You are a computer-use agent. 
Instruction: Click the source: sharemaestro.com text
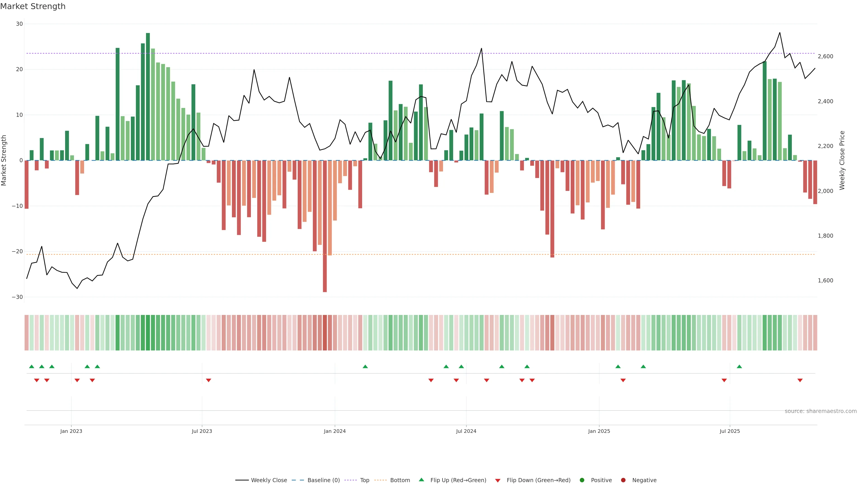(x=821, y=411)
